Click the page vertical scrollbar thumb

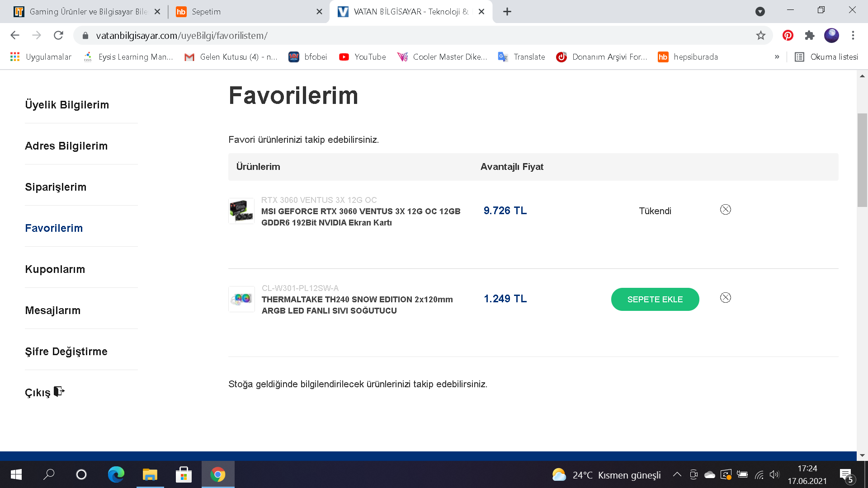click(x=862, y=160)
